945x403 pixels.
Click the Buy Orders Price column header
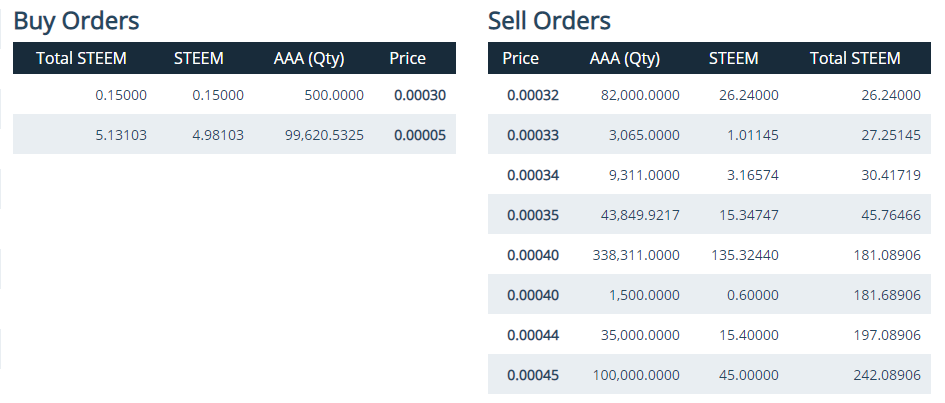coord(407,58)
